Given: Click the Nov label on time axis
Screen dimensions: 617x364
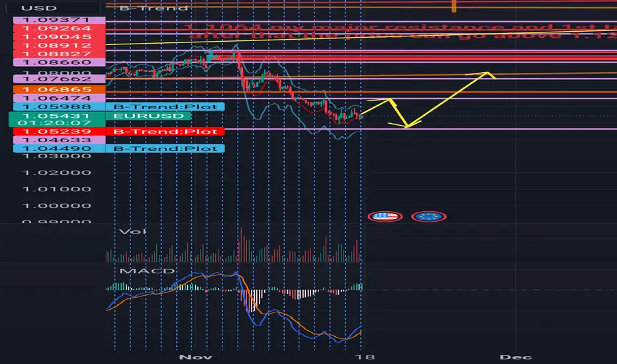Looking at the screenshot, I should click(x=195, y=357).
